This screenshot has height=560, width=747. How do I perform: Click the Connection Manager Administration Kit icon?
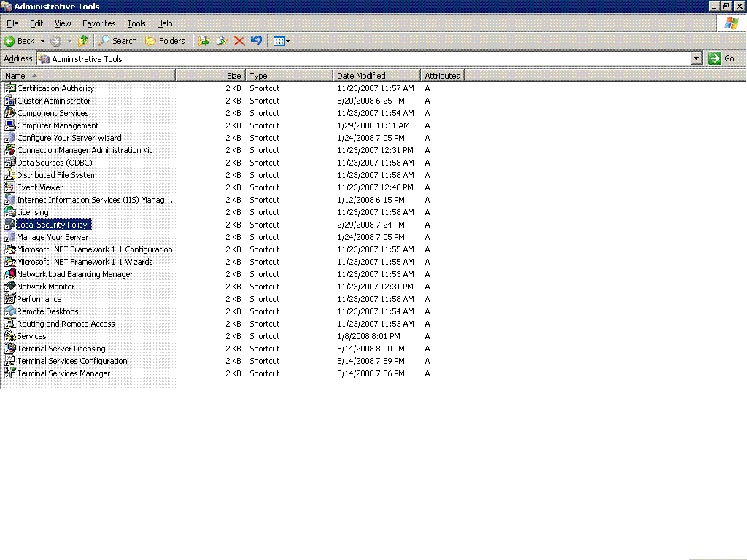click(x=10, y=150)
